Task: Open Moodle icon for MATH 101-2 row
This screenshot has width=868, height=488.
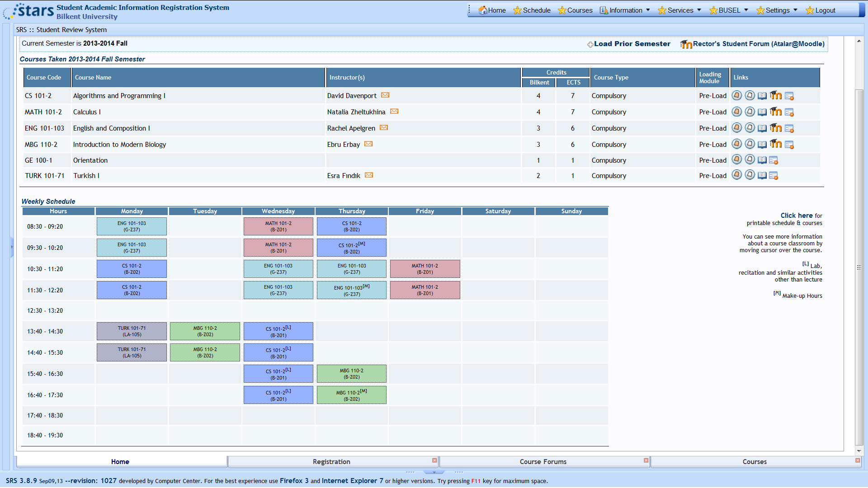Action: coord(776,112)
